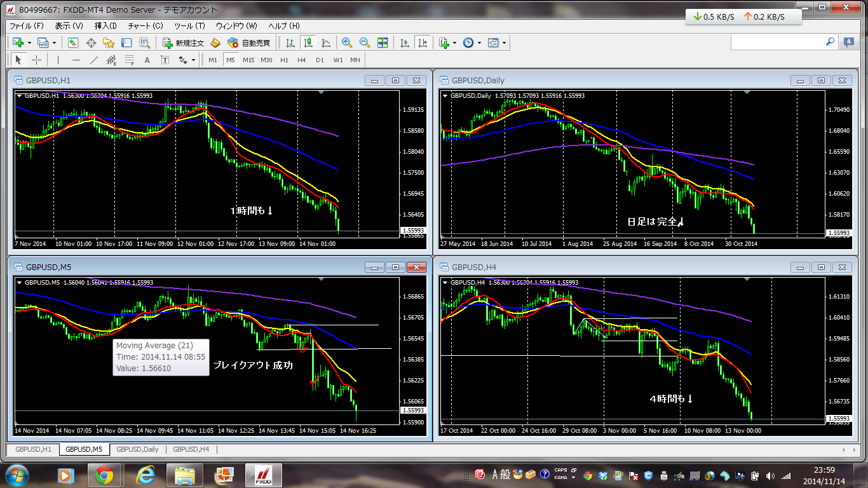Image resolution: width=868 pixels, height=488 pixels.
Task: Open Google Chrome from the taskbar
Action: pyautogui.click(x=104, y=475)
